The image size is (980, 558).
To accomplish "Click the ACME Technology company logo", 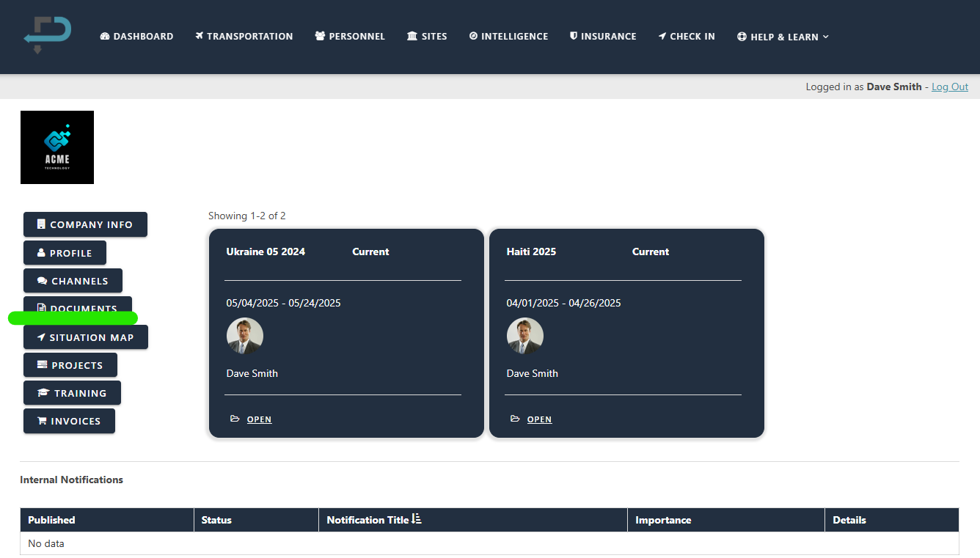I will click(x=56, y=147).
